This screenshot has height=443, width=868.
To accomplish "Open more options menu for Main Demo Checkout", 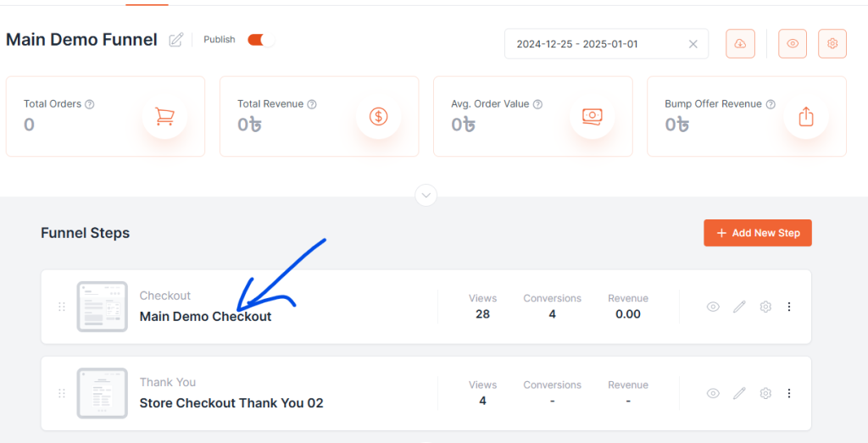I will 789,307.
